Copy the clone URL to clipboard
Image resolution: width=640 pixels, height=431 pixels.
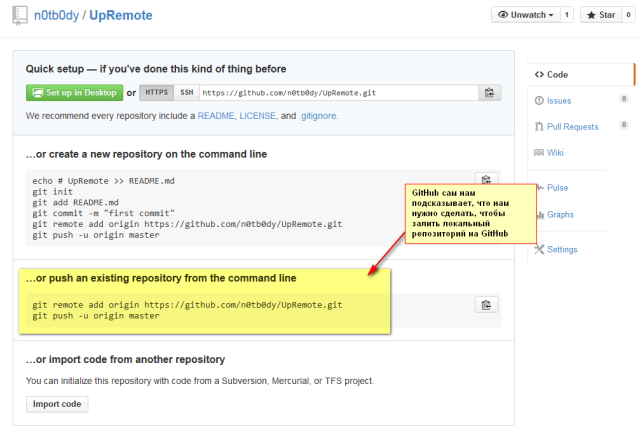(489, 93)
